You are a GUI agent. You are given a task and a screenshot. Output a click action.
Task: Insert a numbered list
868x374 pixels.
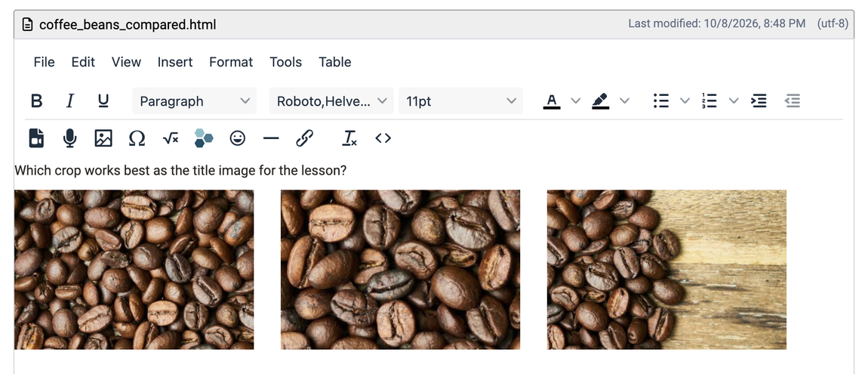click(x=709, y=100)
